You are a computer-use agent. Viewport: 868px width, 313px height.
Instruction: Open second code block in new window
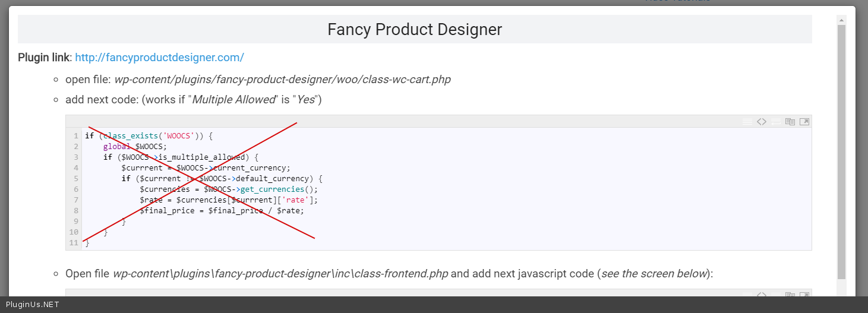tap(804, 294)
